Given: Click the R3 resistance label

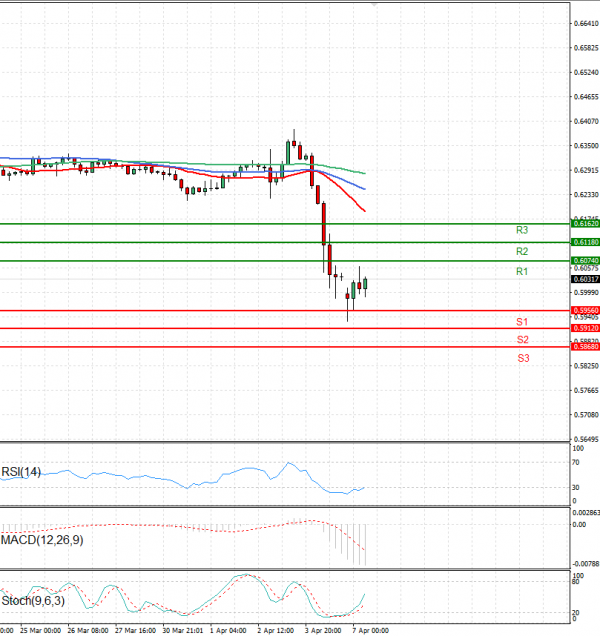Looking at the screenshot, I should coord(522,230).
